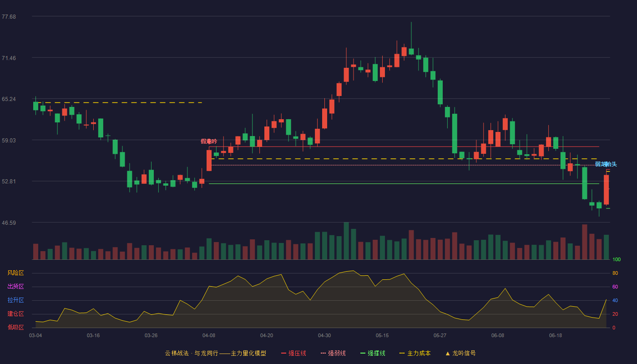Click the 04-20 date axis label

click(x=267, y=335)
